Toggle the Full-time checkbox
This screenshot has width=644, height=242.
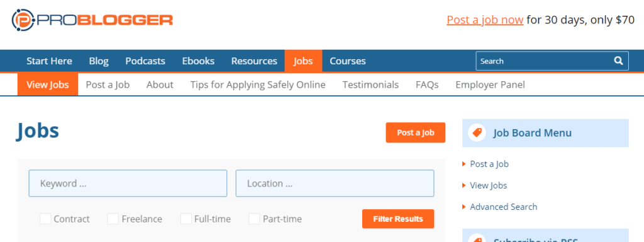click(x=186, y=219)
